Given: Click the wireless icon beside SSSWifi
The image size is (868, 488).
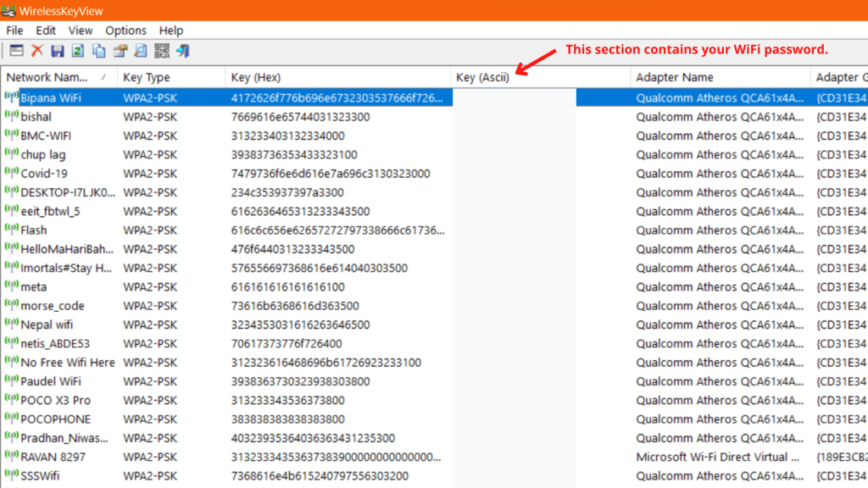Looking at the screenshot, I should click(x=11, y=474).
